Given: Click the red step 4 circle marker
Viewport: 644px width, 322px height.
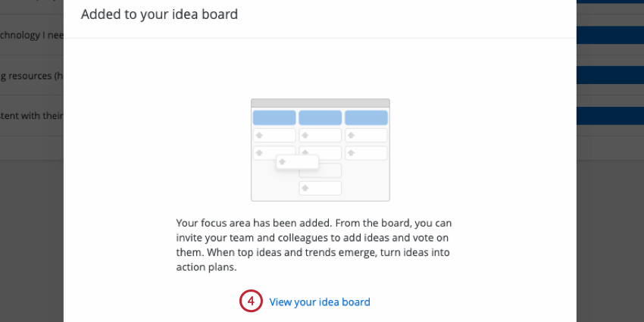Looking at the screenshot, I should 251,302.
